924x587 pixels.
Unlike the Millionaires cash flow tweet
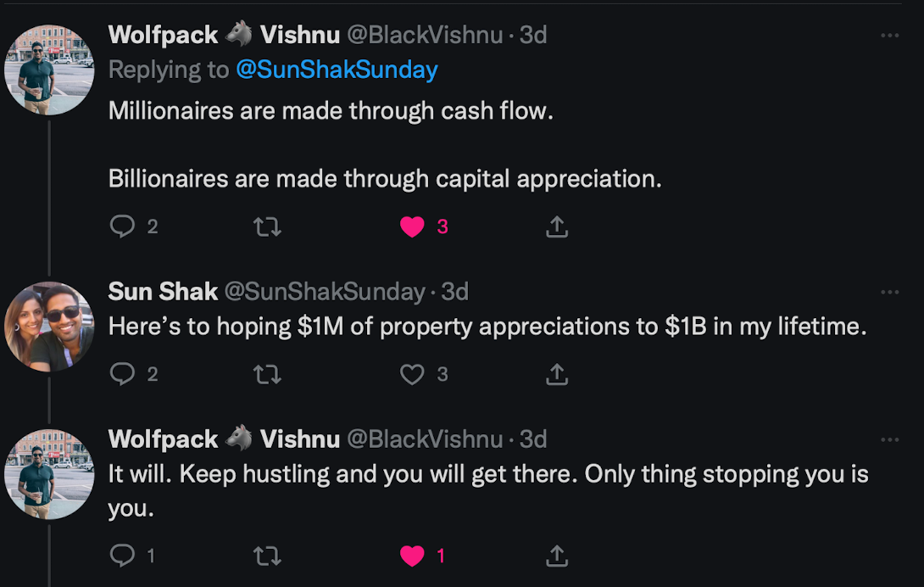pos(412,226)
